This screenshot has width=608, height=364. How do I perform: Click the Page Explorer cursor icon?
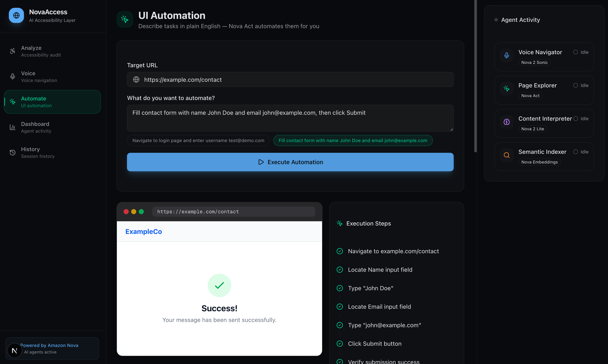point(506,88)
